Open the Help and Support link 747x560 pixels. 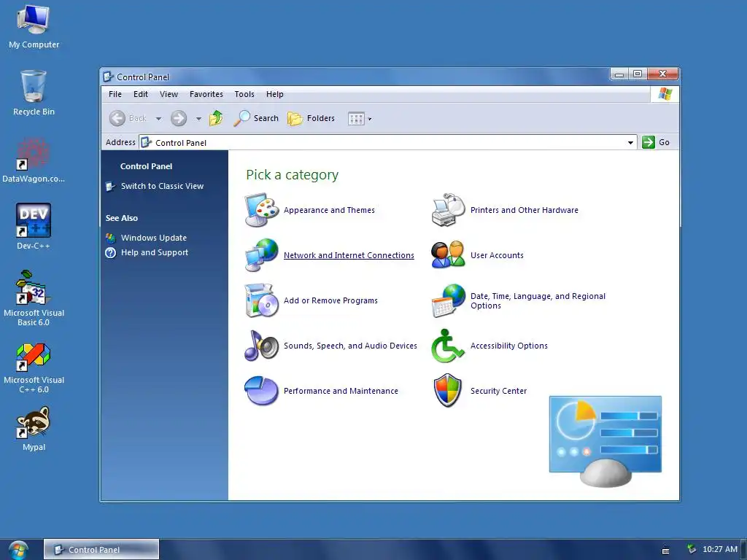(x=155, y=252)
